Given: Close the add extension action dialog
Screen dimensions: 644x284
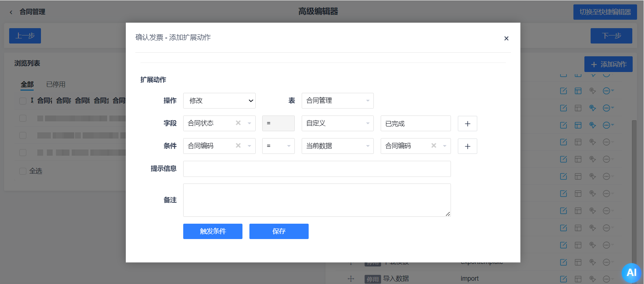Looking at the screenshot, I should coord(506,38).
